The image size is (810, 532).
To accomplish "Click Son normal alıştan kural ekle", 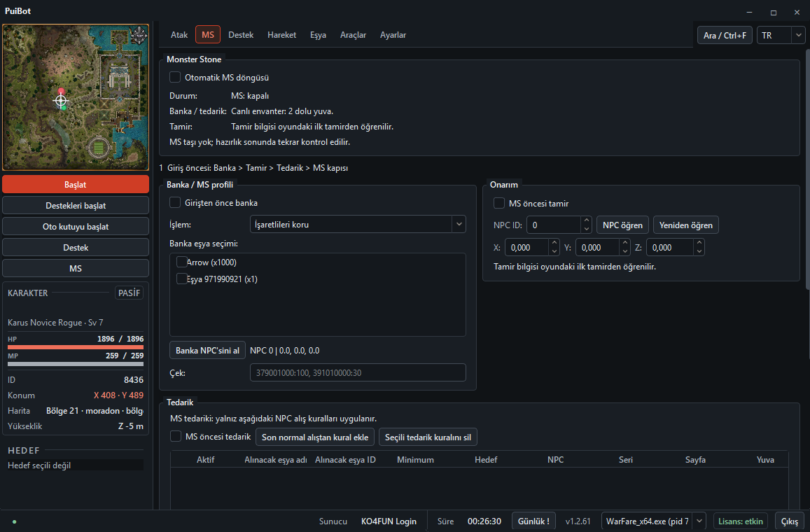I will 315,437.
